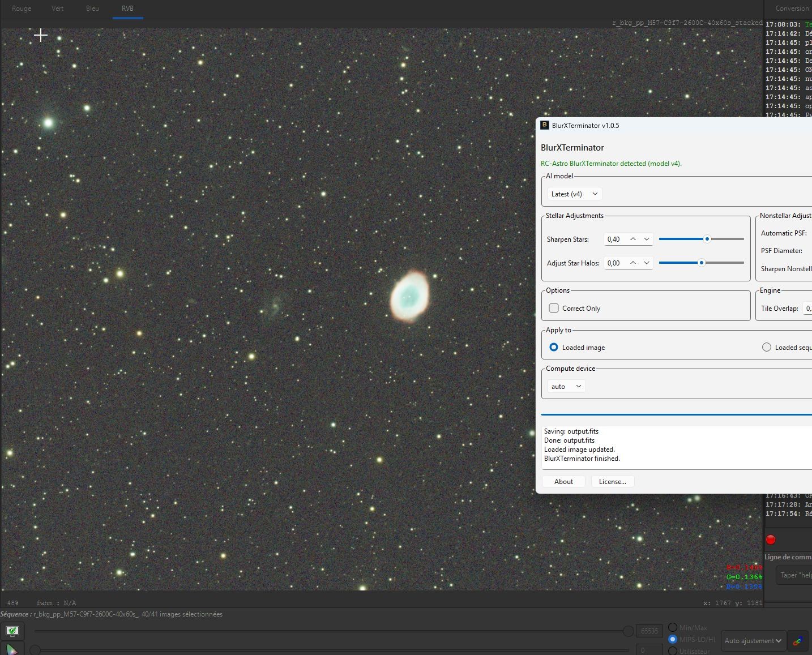Image resolution: width=812 pixels, height=655 pixels.
Task: Click the display mode monitor icon
Action: pos(12,631)
